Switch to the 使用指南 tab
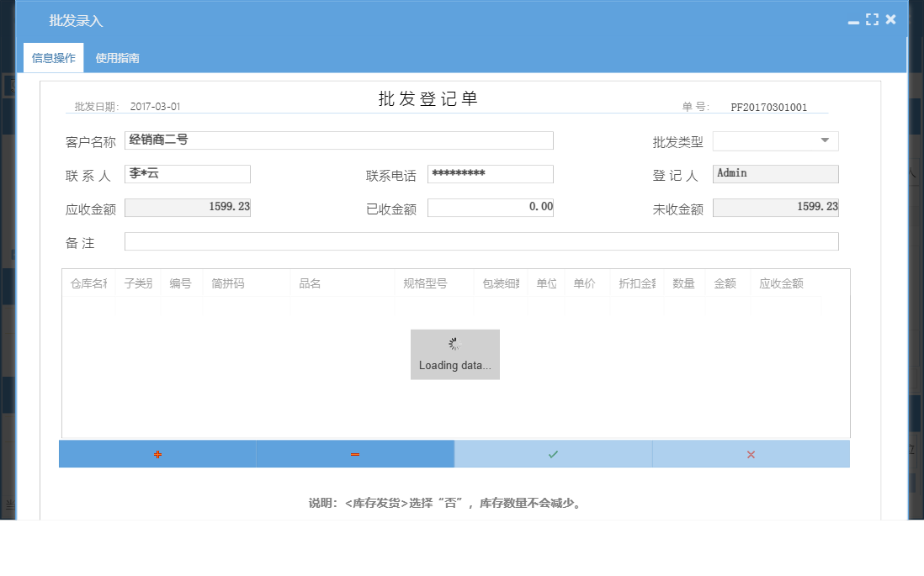The image size is (924, 576). coord(118,57)
